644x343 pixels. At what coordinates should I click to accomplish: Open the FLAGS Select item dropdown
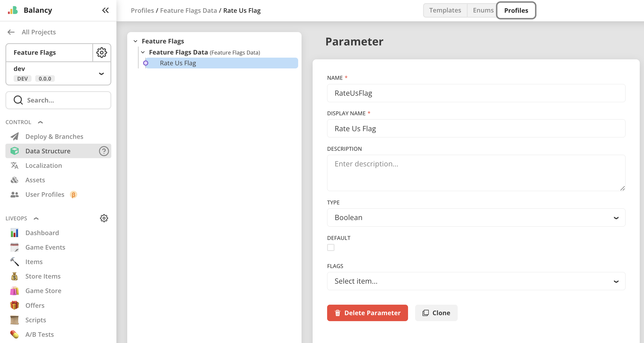[476, 281]
